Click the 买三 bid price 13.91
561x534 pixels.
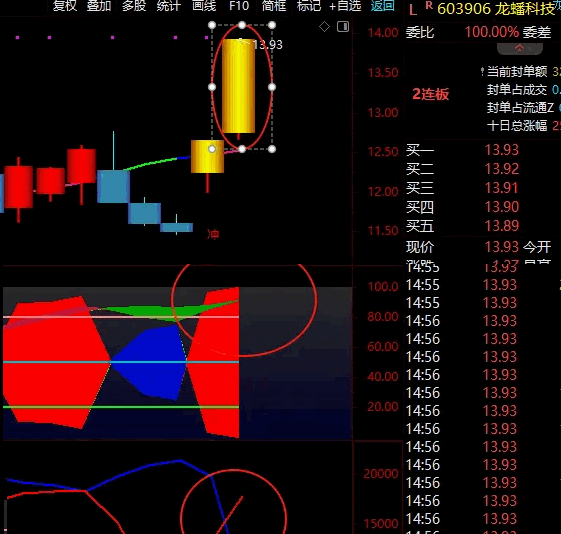502,188
